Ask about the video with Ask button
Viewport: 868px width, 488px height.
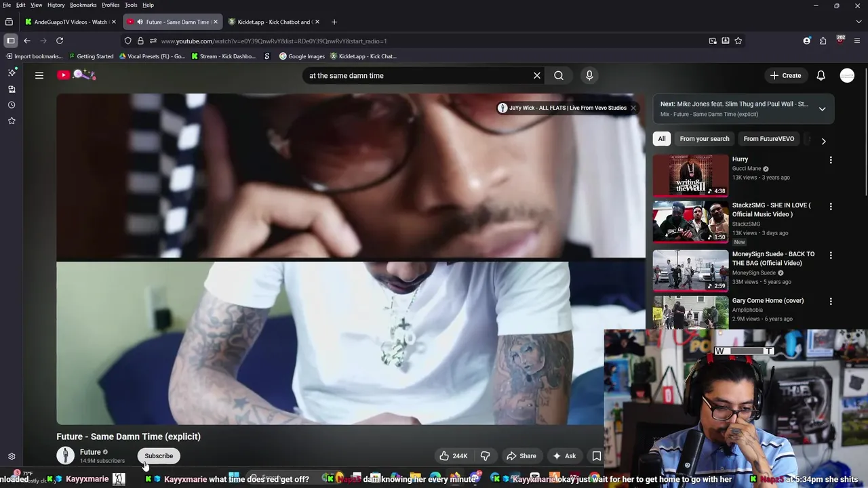[564, 456]
